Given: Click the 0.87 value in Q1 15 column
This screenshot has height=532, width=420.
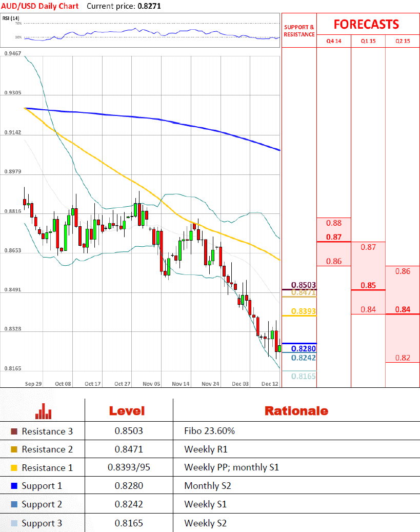Looking at the screenshot, I should coord(368,247).
